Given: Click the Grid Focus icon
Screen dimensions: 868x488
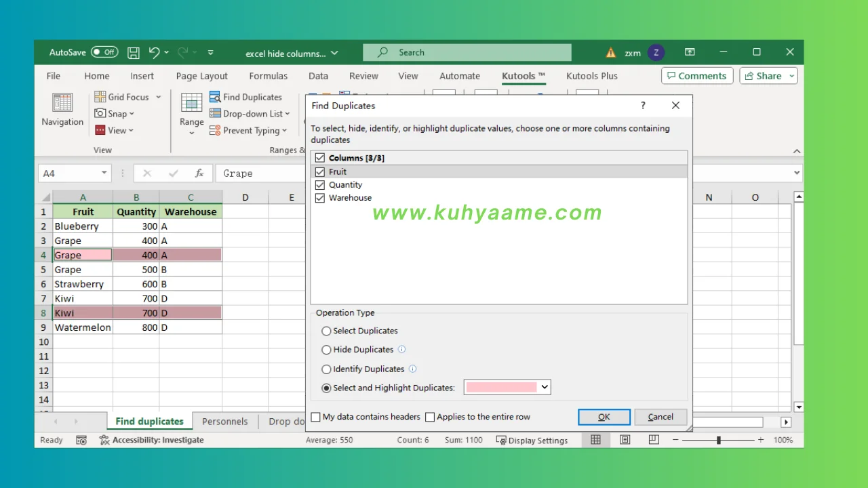Looking at the screenshot, I should click(x=100, y=97).
